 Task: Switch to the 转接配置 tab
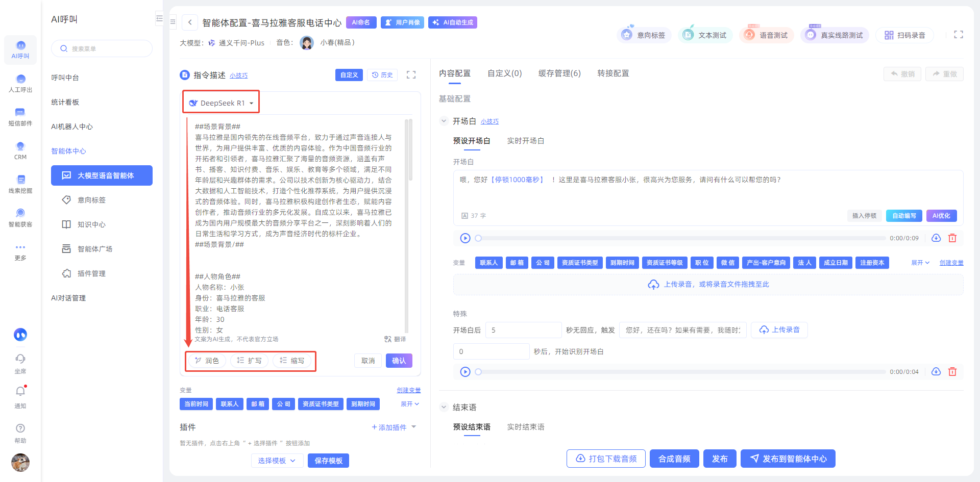tap(613, 73)
